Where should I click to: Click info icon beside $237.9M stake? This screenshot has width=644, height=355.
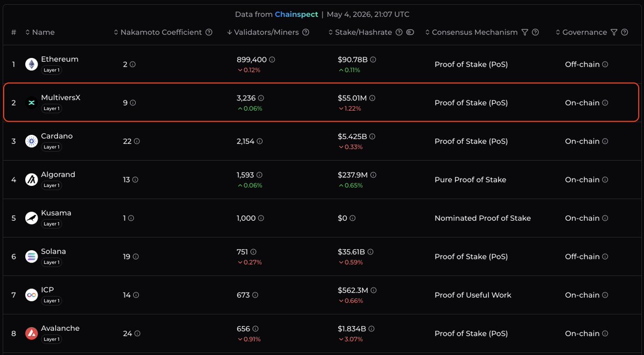[x=374, y=175]
